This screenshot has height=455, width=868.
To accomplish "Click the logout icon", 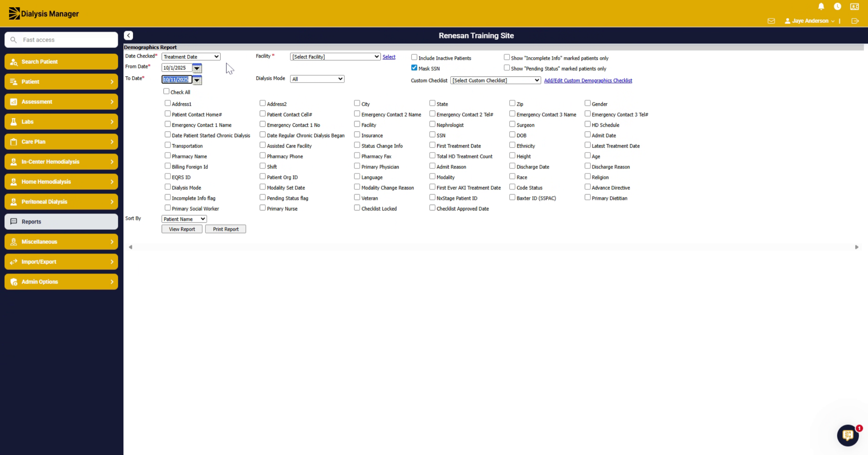I will click(x=855, y=21).
